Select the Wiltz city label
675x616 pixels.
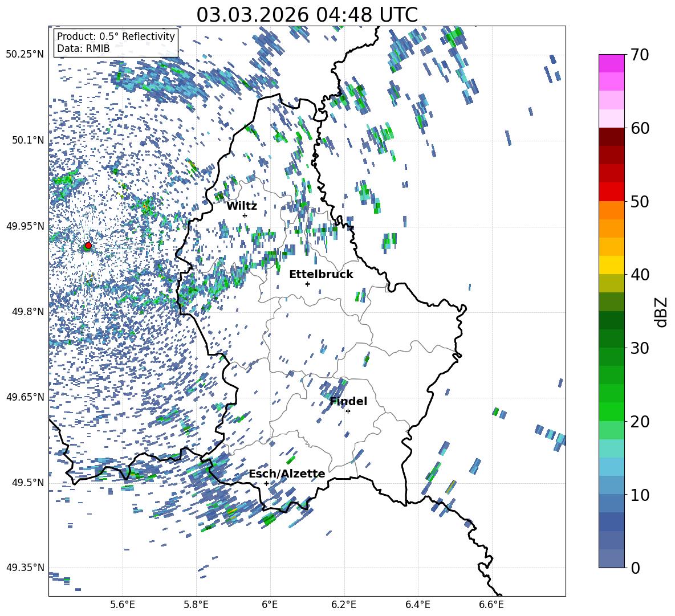[242, 206]
